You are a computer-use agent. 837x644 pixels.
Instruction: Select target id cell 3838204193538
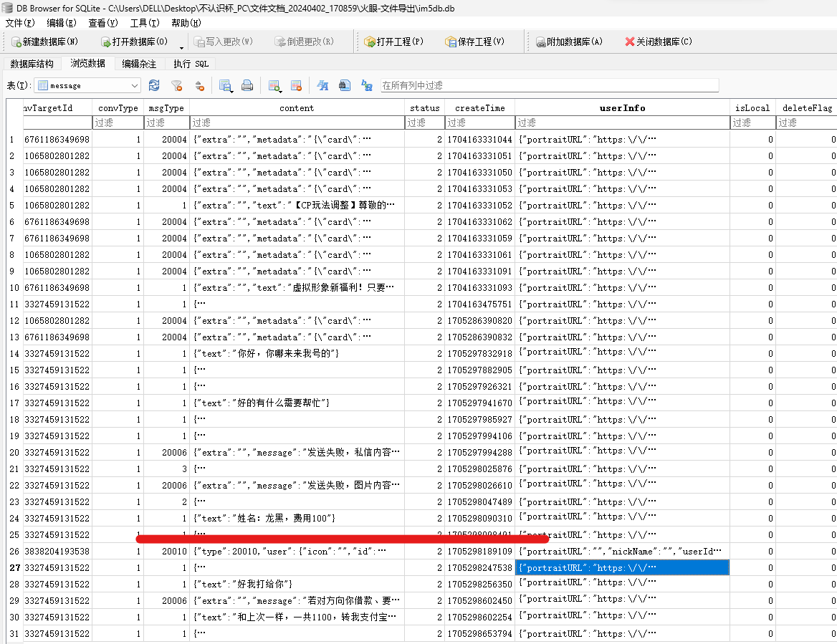(57, 551)
